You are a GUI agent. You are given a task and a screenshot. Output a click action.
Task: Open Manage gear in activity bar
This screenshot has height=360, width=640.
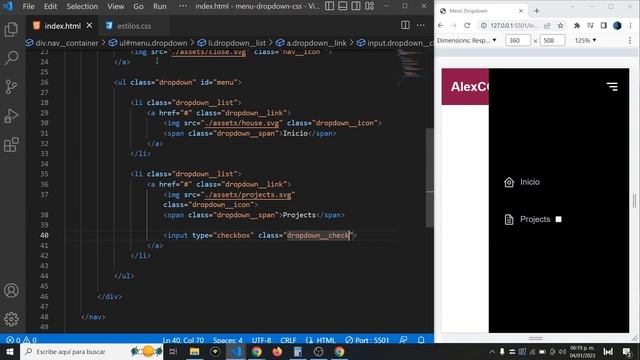pyautogui.click(x=11, y=319)
